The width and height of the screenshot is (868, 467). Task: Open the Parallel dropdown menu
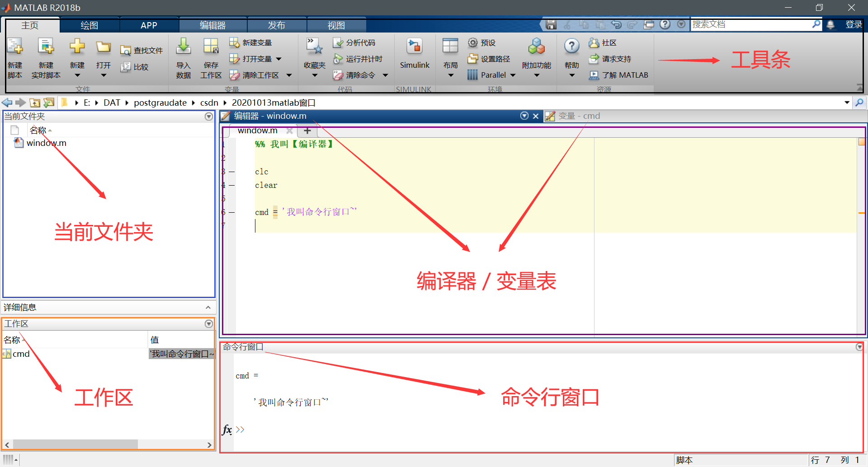pyautogui.click(x=512, y=75)
